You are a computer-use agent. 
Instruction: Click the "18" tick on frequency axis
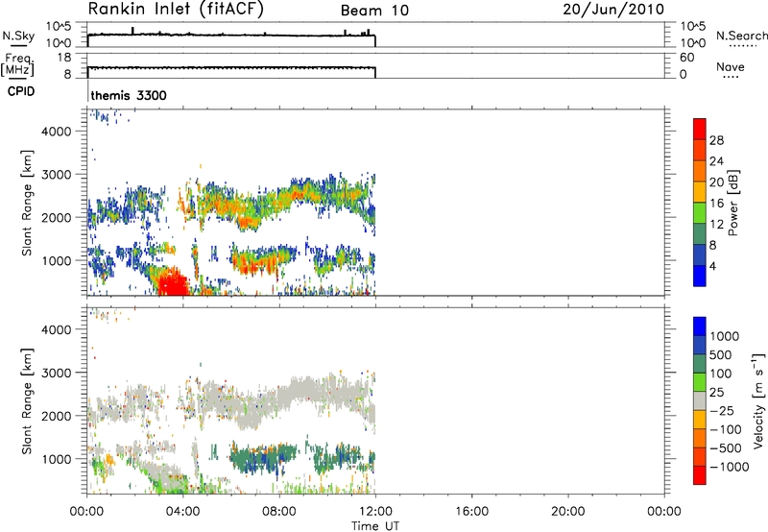click(x=63, y=58)
